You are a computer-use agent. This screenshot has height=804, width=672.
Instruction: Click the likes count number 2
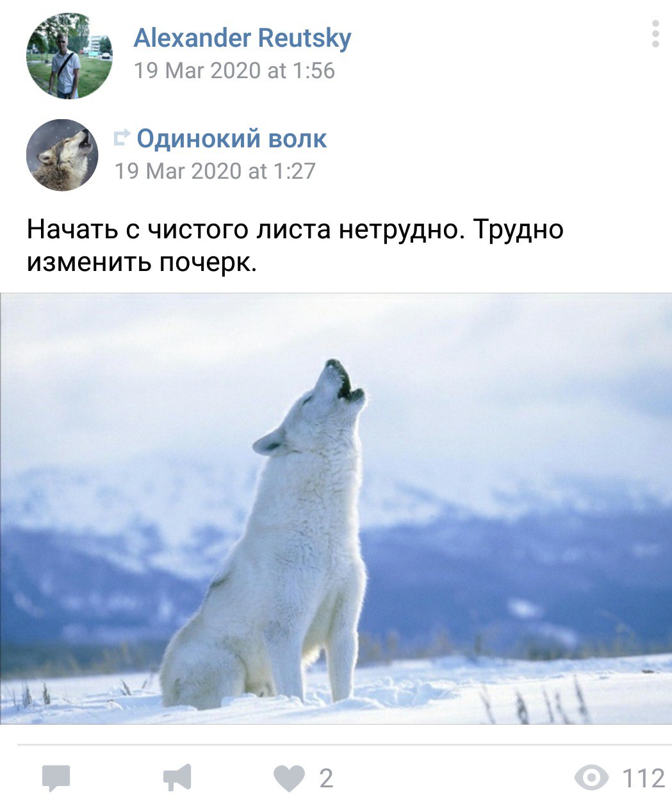point(326,778)
